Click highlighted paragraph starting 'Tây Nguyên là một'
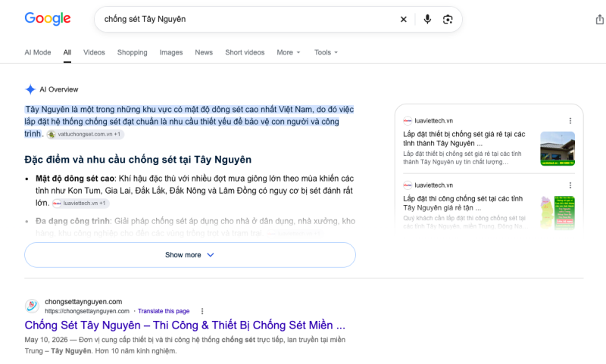This screenshot has height=364, width=606. pos(189,122)
